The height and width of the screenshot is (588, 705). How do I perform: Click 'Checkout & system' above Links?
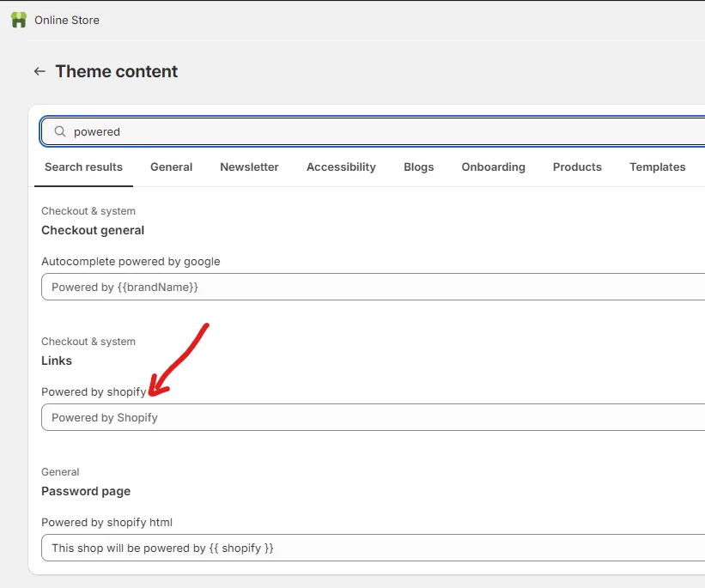coord(88,341)
